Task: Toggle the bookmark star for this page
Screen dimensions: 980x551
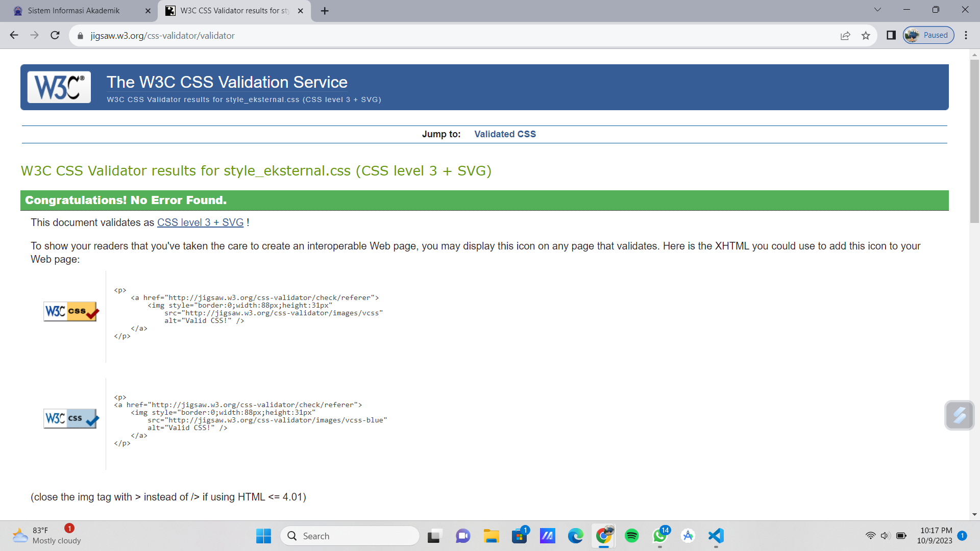Action: (x=866, y=36)
